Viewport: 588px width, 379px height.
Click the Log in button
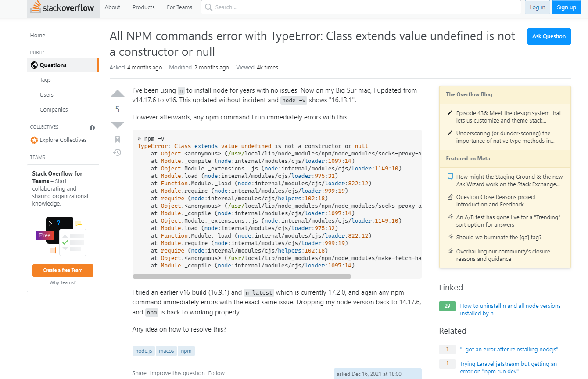(x=538, y=7)
